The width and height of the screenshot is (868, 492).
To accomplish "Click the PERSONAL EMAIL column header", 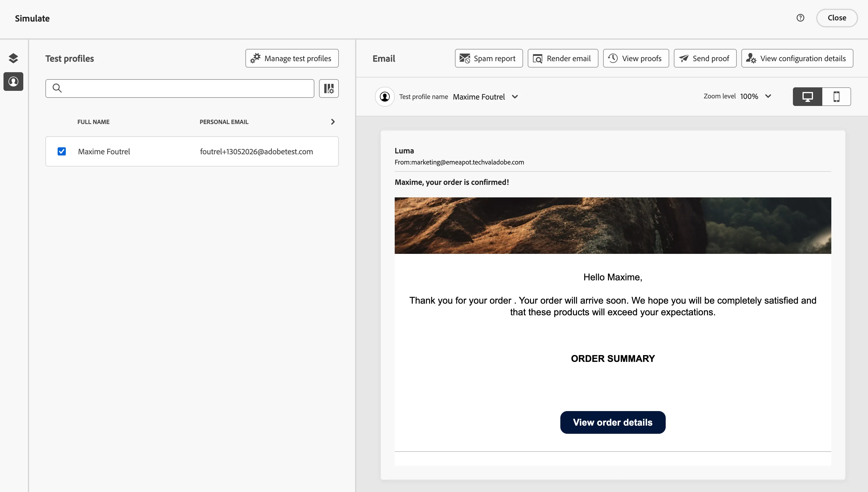I will 224,122.
